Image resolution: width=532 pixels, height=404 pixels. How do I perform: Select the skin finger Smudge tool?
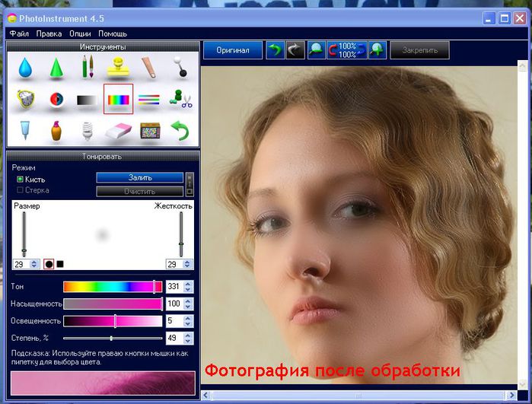[149, 68]
